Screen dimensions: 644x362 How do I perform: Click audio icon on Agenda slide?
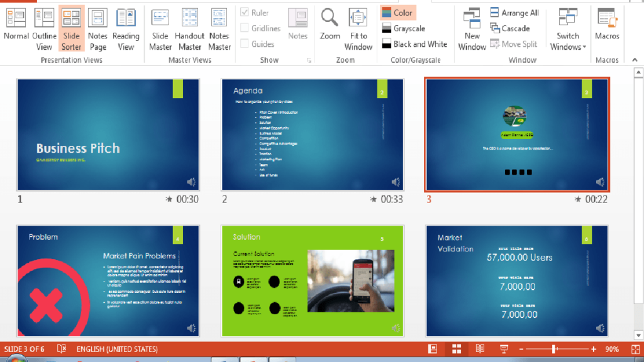[396, 182]
